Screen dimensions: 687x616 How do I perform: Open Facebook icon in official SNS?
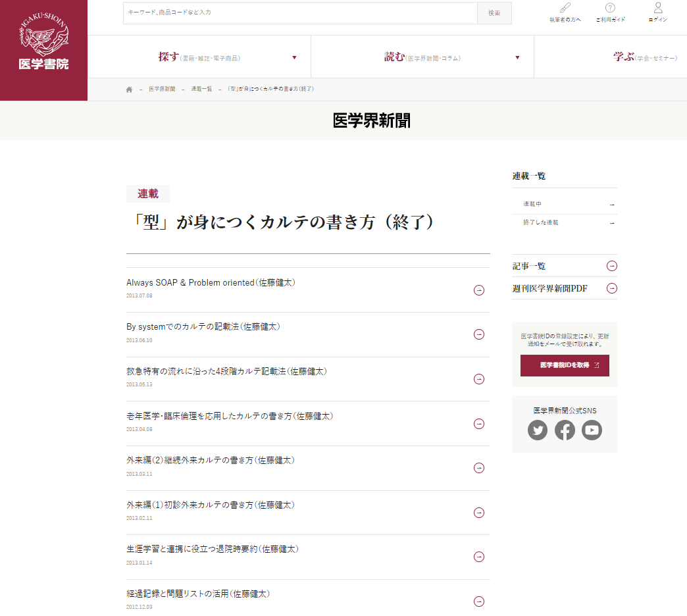click(x=565, y=430)
